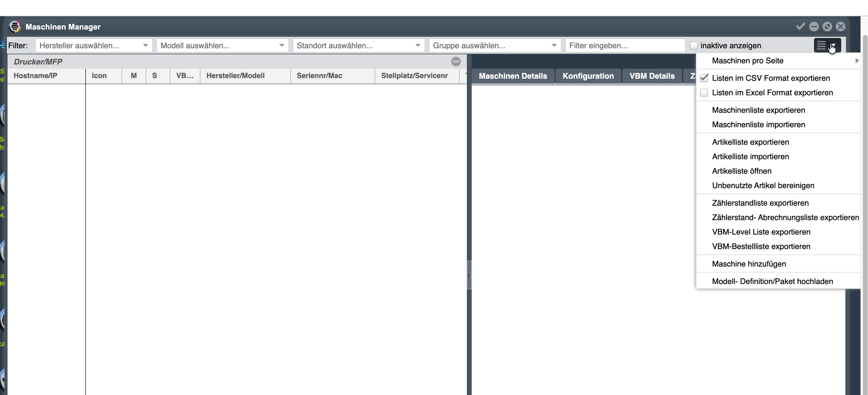Click the minus icon in window title bar
Image resolution: width=868 pixels, height=395 pixels.
[814, 26]
